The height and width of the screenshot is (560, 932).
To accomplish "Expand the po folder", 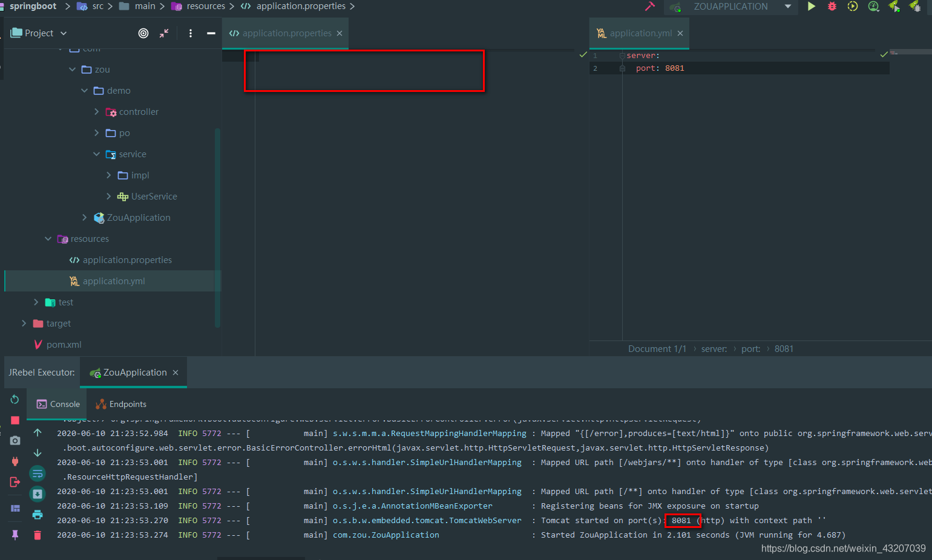I will 97,133.
